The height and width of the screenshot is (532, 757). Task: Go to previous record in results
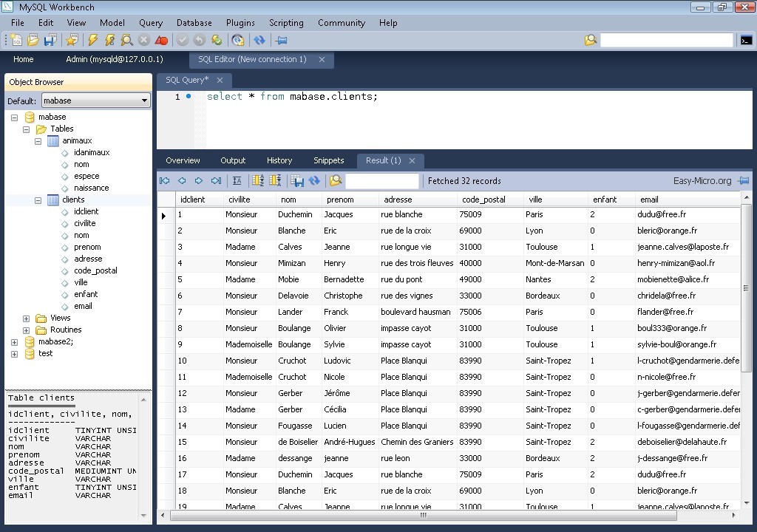182,180
